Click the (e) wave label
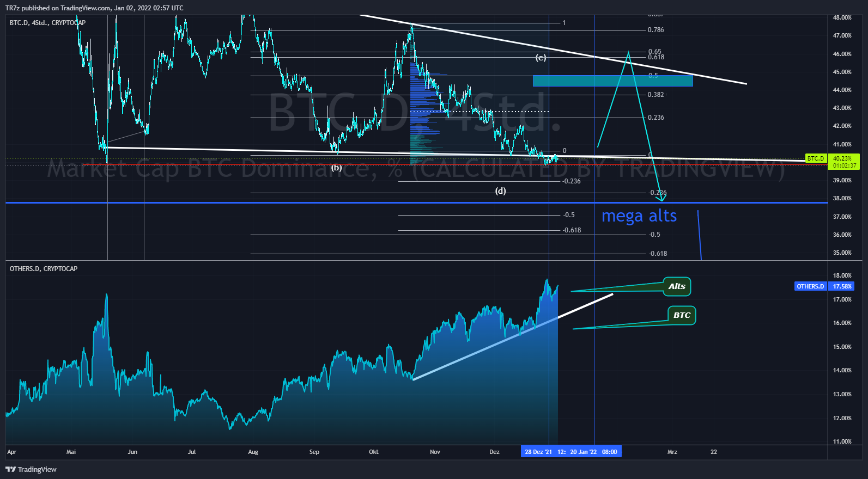868x479 pixels. (541, 57)
